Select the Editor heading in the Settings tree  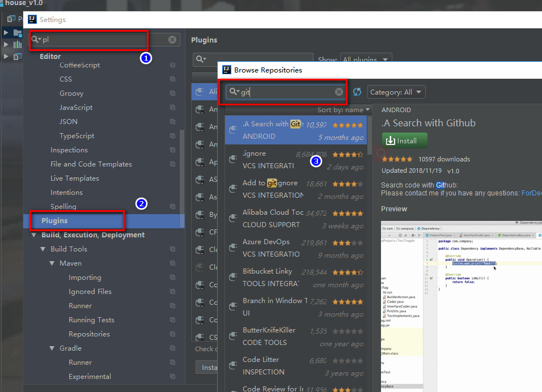pyautogui.click(x=50, y=56)
